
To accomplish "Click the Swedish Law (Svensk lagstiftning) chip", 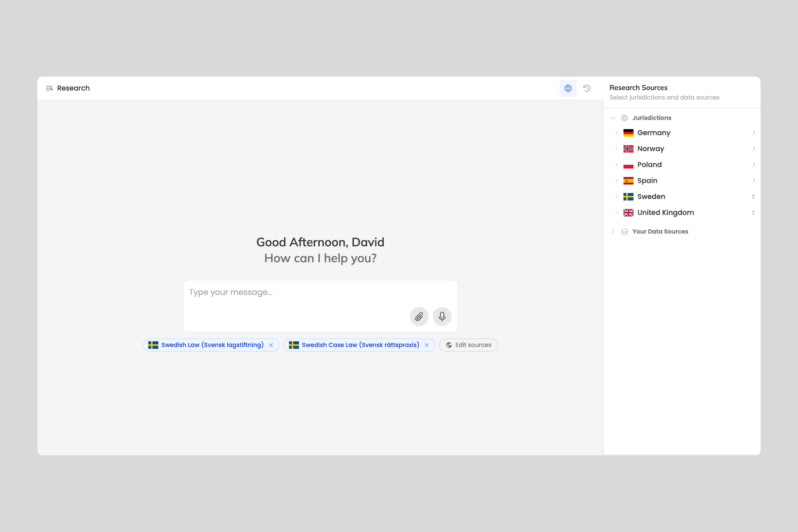I will (212, 345).
